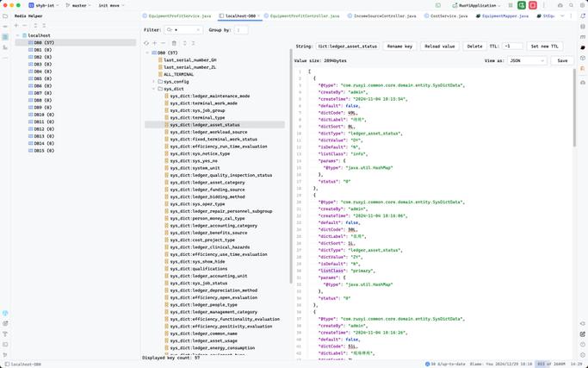Open the RuoYiApplication run configuration dropdown

(476, 6)
